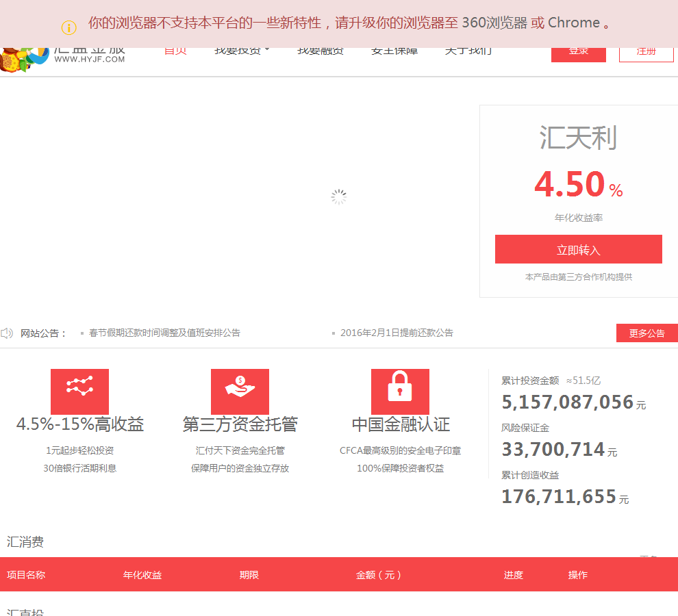Click the 本产品由第三方合作机构提供 note

pyautogui.click(x=579, y=277)
